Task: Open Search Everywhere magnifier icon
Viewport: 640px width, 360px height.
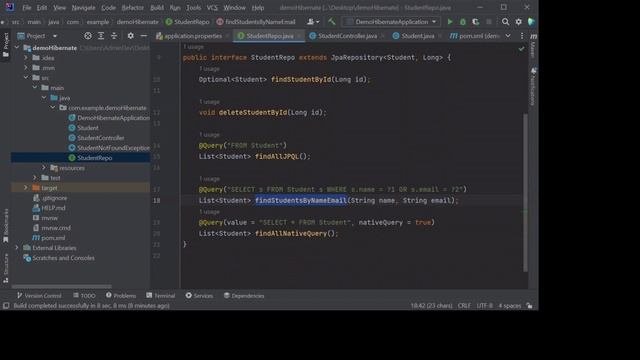Action: coord(505,22)
